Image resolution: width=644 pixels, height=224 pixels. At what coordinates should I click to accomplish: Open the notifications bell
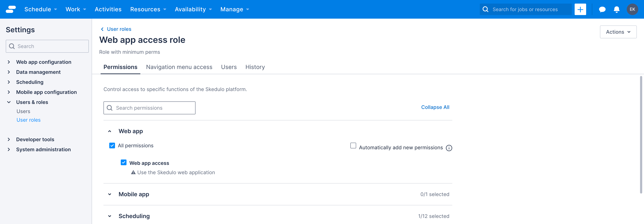point(616,9)
